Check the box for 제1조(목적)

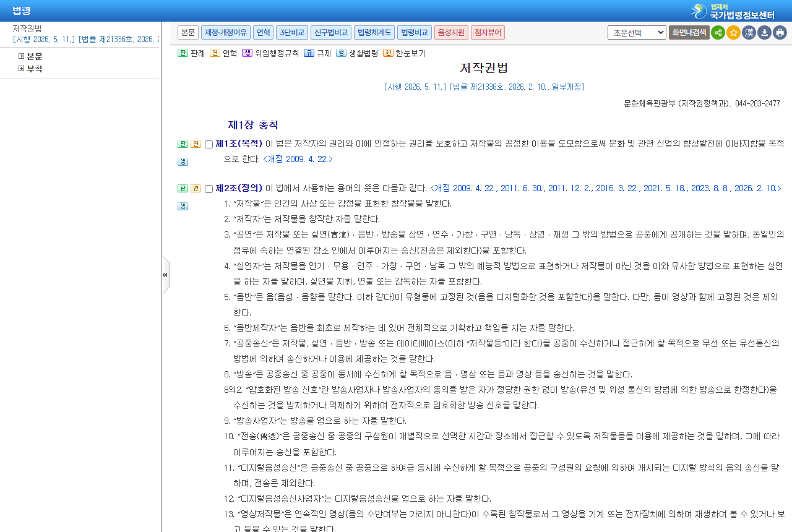click(x=209, y=145)
